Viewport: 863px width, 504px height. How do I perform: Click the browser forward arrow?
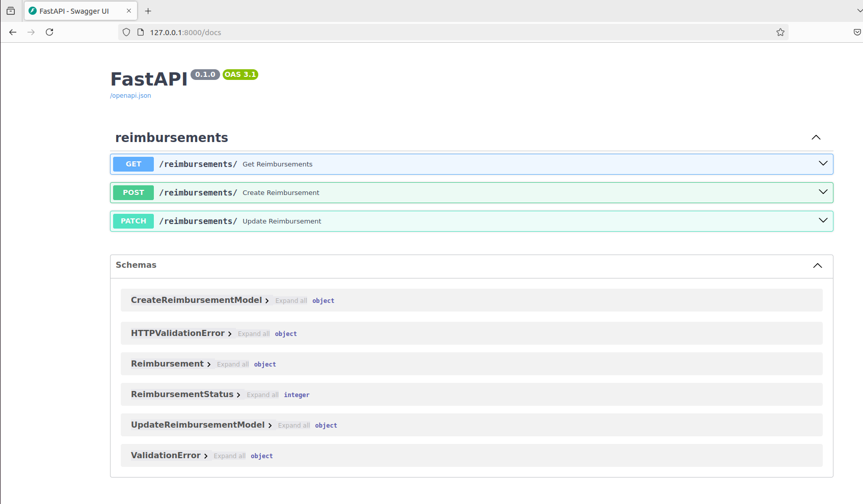(31, 32)
